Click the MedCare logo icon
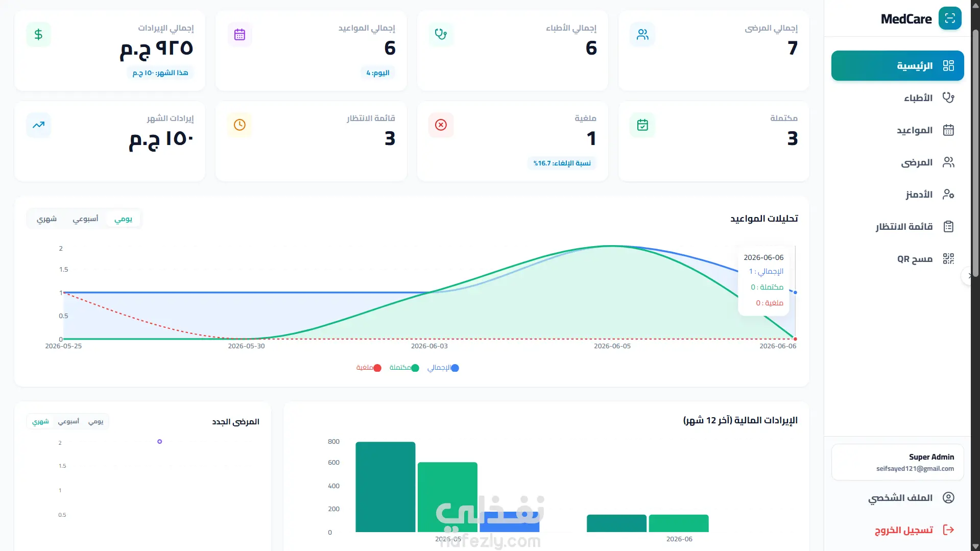 [x=950, y=18]
